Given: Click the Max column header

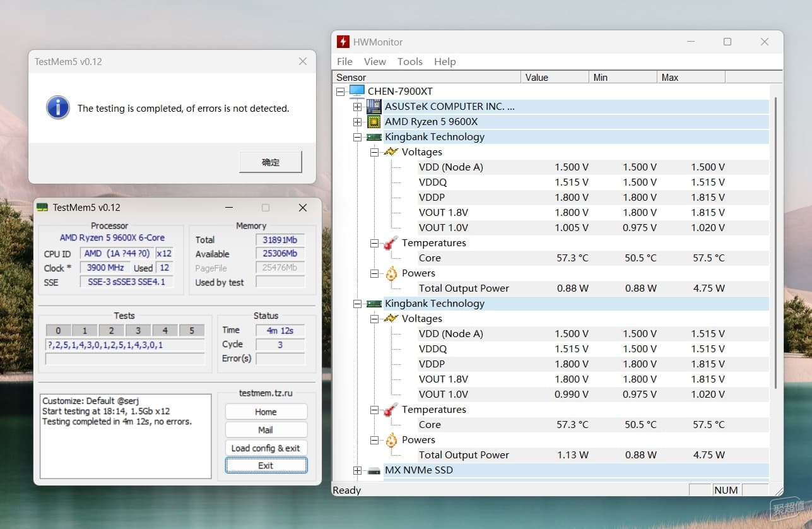Looking at the screenshot, I should (691, 77).
